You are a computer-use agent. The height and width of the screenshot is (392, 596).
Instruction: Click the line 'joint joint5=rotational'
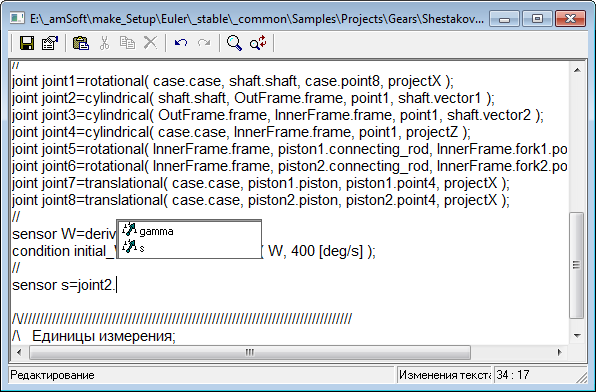pyautogui.click(x=290, y=149)
